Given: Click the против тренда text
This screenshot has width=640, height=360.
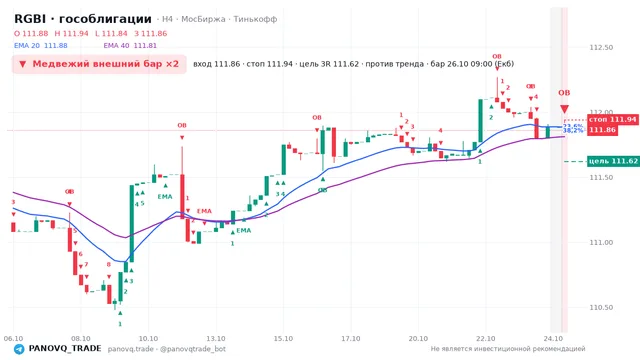Looking at the screenshot, I should pyautogui.click(x=395, y=64).
